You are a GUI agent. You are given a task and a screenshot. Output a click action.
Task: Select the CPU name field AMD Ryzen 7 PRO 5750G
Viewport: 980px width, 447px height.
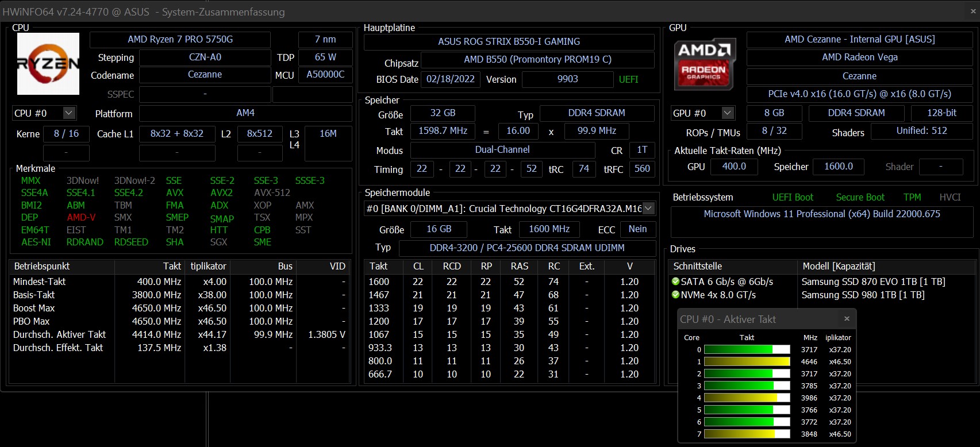(180, 40)
